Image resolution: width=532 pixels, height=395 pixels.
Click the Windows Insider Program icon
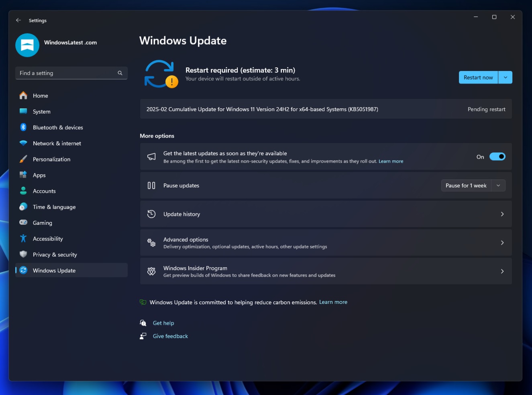(151, 271)
